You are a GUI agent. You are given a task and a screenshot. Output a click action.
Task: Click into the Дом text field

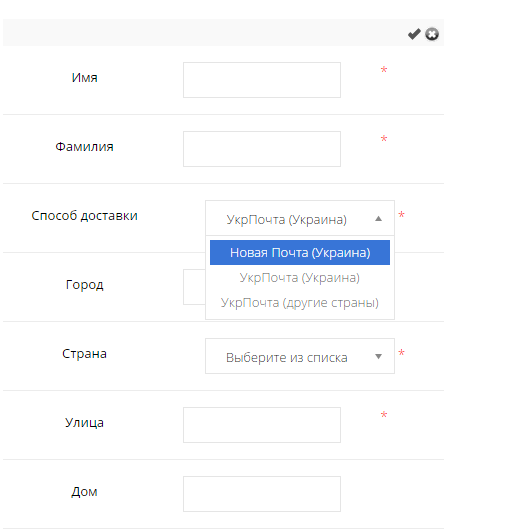tap(262, 494)
